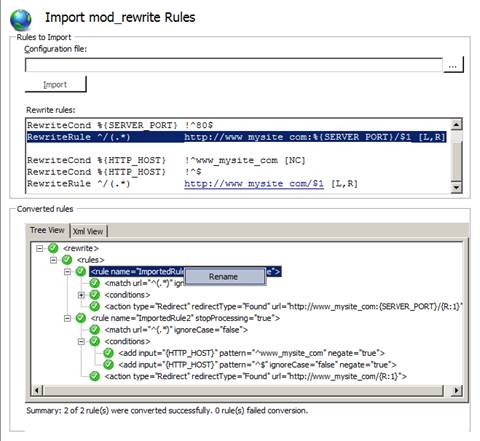Collapse the ImportedRule2 rule node
The width and height of the screenshot is (480, 441).
click(67, 318)
